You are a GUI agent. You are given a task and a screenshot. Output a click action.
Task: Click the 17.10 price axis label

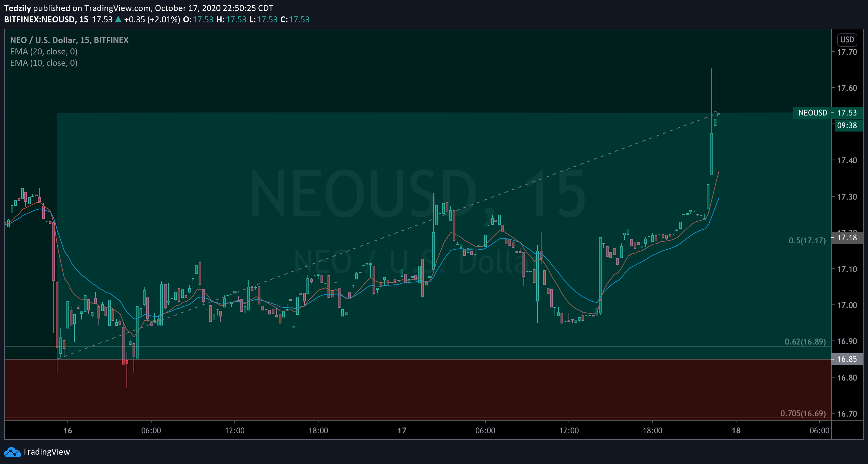(847, 269)
